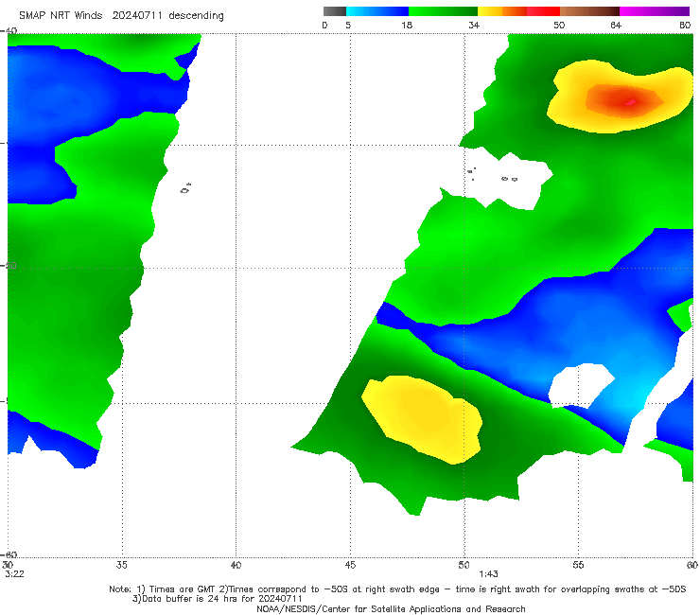Click the "34" label under the color bar
The height and width of the screenshot is (615, 700).
pos(474,25)
